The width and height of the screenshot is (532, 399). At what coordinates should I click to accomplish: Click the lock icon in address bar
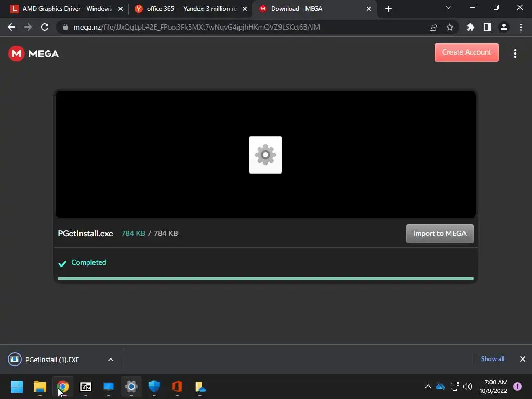[65, 27]
